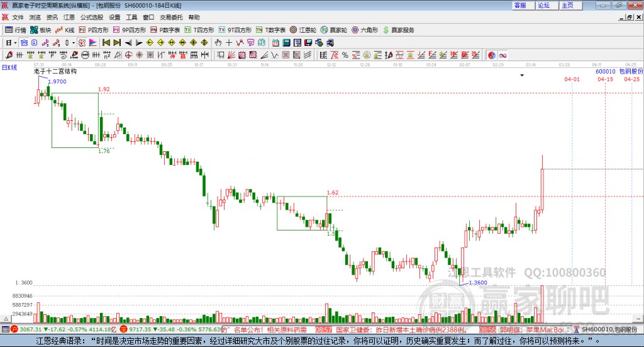644x347 pixels.
Task: Click the red grid square icon
Action: pyautogui.click(x=286, y=55)
